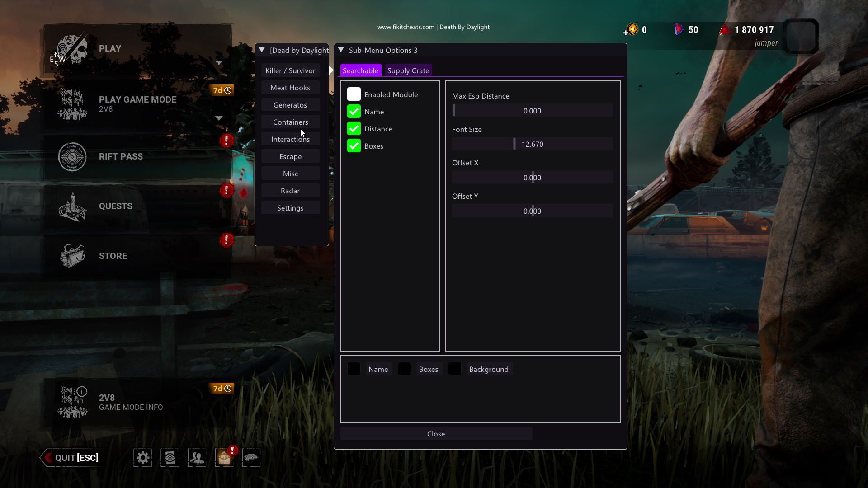The width and height of the screenshot is (868, 488).
Task: Open the Background color swatch
Action: click(455, 369)
